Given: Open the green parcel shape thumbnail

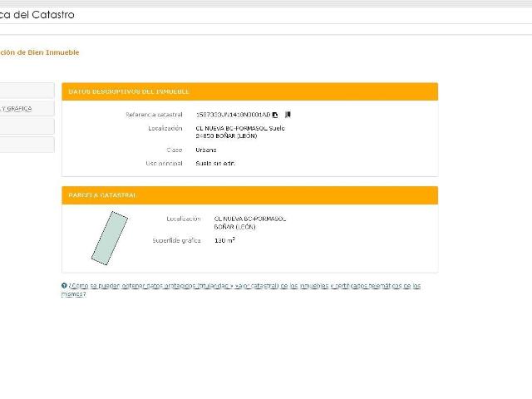Looking at the screenshot, I should 110,238.
